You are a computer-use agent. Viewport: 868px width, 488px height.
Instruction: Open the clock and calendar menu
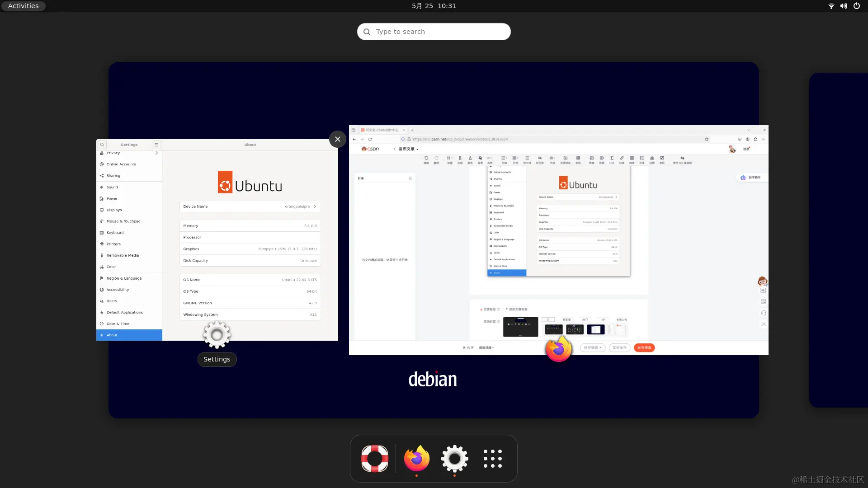pyautogui.click(x=434, y=6)
